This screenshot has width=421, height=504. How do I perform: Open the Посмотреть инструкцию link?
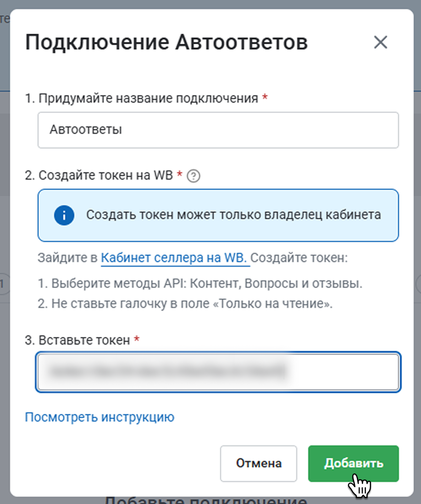(x=100, y=417)
